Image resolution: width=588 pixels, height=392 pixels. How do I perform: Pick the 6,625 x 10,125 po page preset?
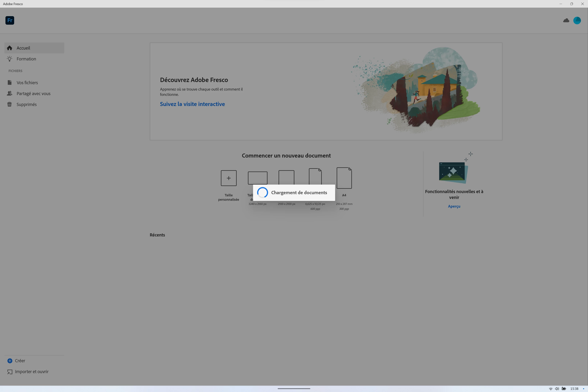[x=315, y=176]
